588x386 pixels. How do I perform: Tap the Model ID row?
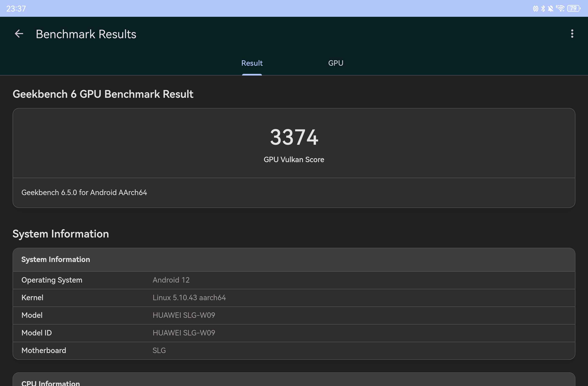(x=294, y=333)
